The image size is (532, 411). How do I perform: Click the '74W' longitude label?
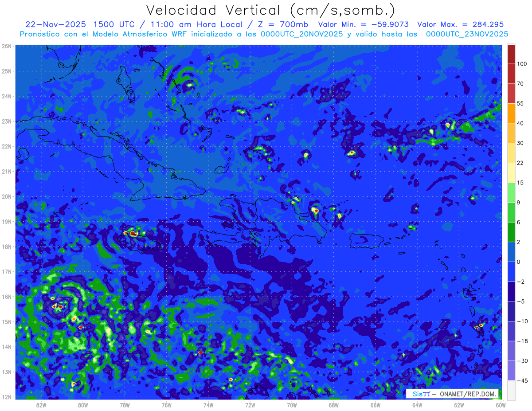click(x=208, y=405)
